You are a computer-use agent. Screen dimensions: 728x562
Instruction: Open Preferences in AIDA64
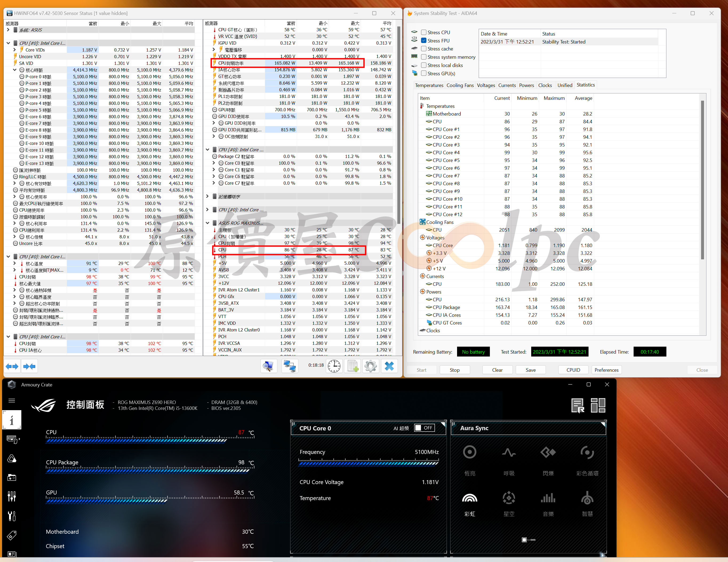click(x=607, y=370)
